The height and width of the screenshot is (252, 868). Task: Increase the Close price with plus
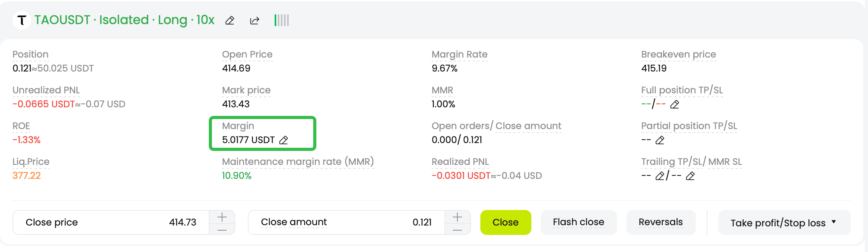click(x=222, y=217)
